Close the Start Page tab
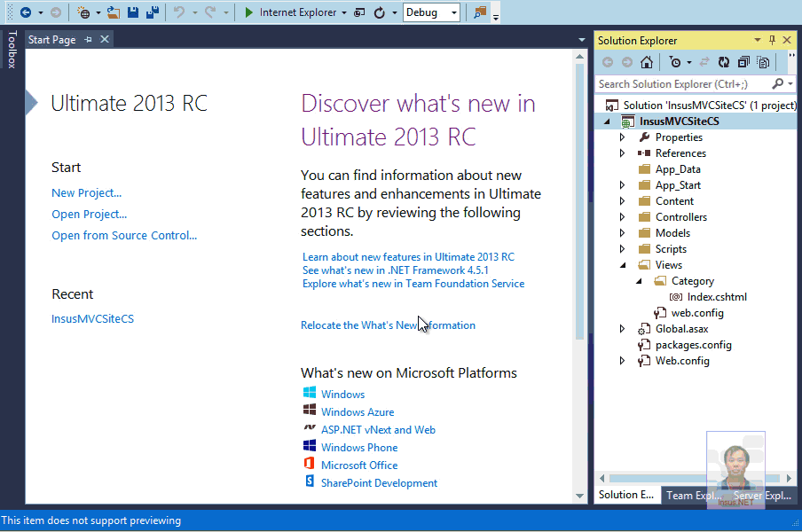 click(x=105, y=39)
